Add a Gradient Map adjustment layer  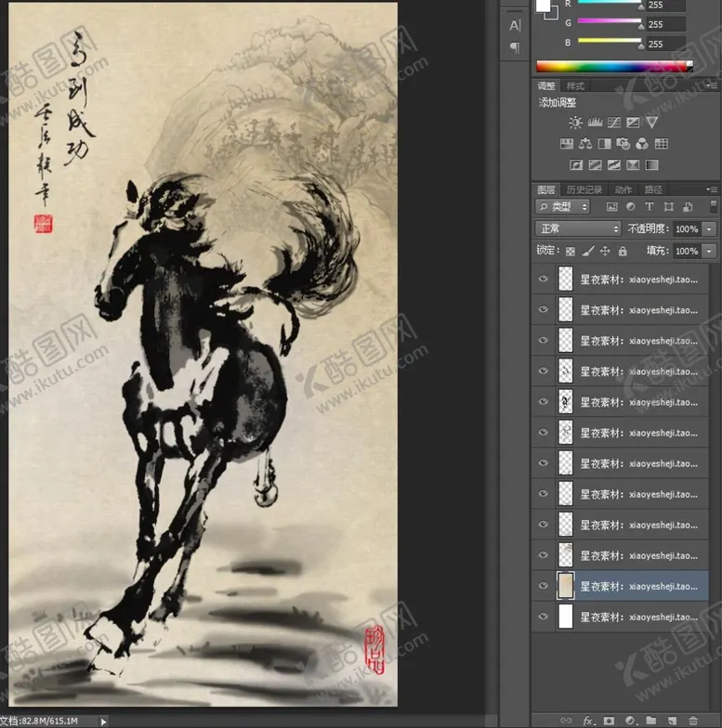coord(652,165)
